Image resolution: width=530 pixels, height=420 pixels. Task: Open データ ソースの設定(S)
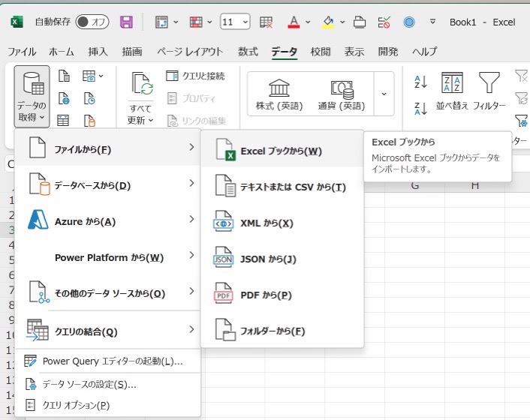coord(107,384)
